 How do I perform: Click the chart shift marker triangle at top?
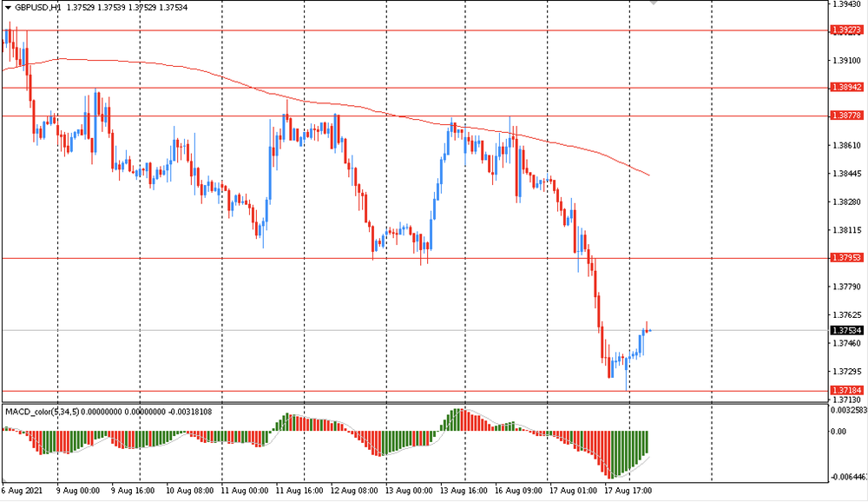(x=654, y=3)
